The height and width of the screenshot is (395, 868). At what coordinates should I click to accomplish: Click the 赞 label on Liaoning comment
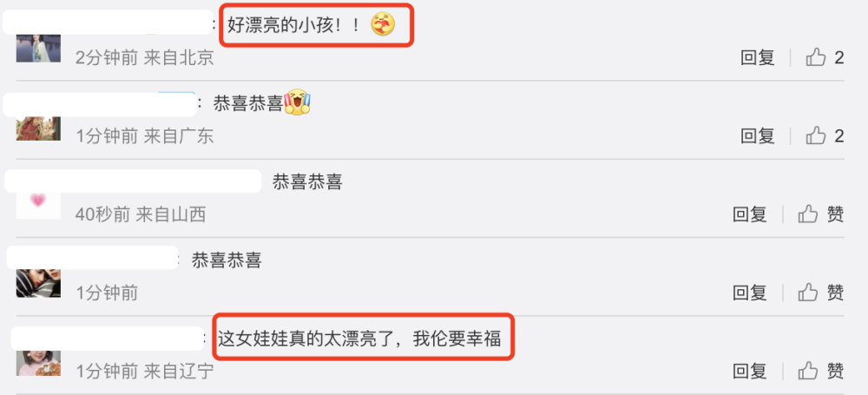[835, 370]
